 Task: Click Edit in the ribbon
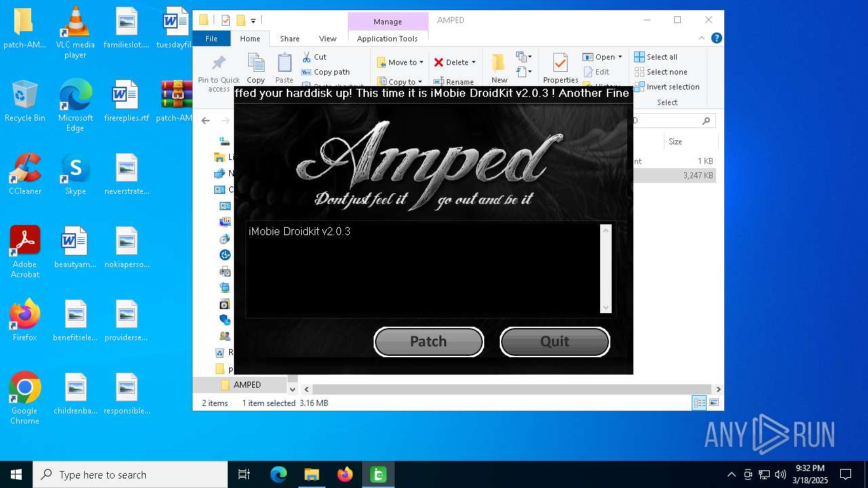click(596, 72)
